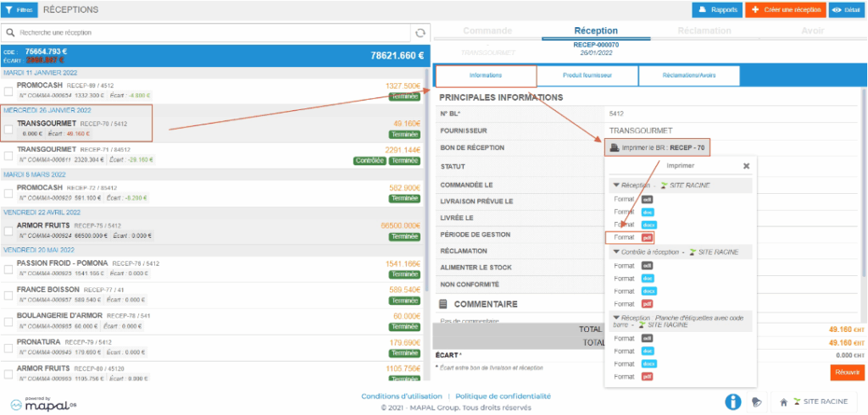Close the Imprimer popup with the X
Image resolution: width=868 pixels, height=415 pixels.
[x=746, y=167]
